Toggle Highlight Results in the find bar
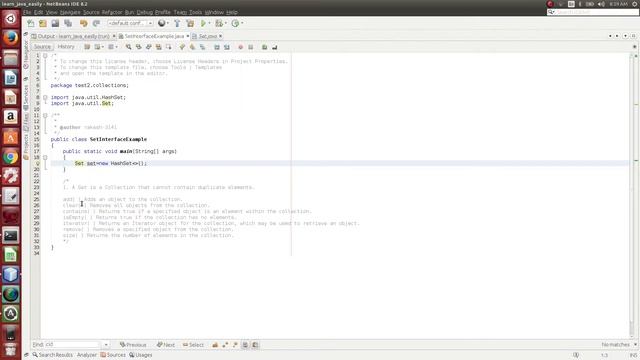The image size is (640, 360). (x=245, y=345)
